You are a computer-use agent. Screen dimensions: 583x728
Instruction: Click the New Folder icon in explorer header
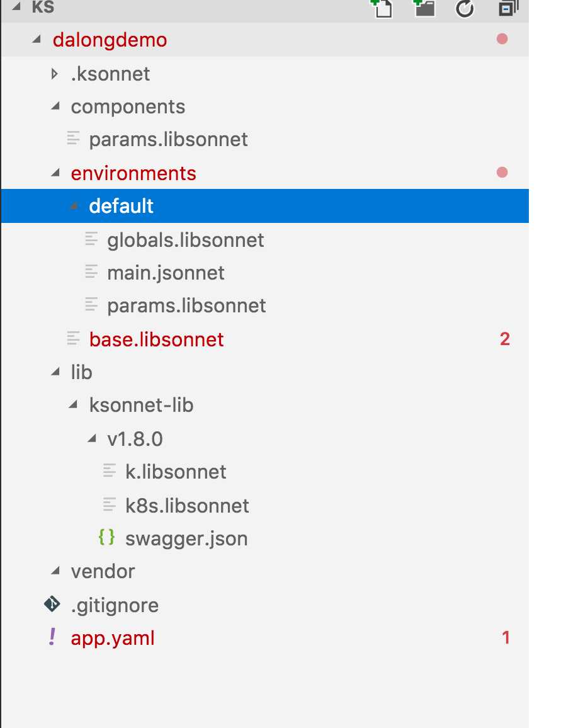coord(424,8)
